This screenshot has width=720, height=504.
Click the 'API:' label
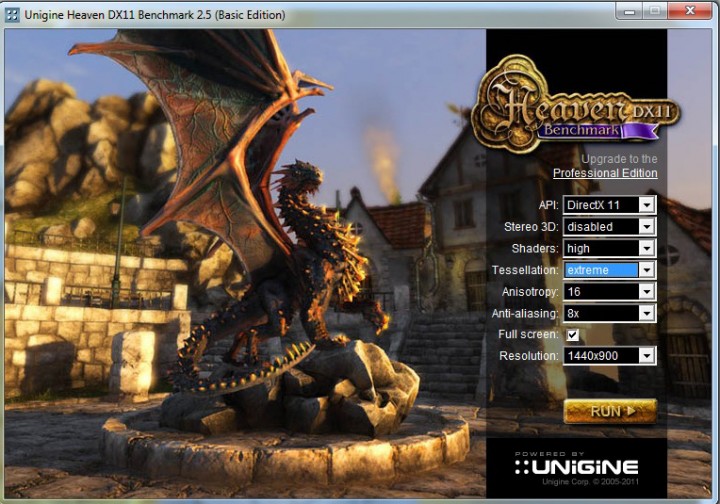pos(548,205)
